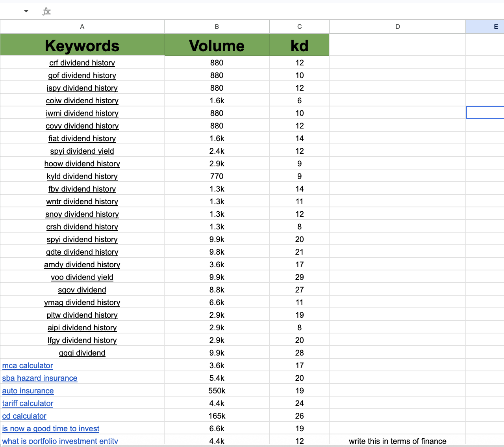Select kd value 27 cell

click(x=299, y=290)
